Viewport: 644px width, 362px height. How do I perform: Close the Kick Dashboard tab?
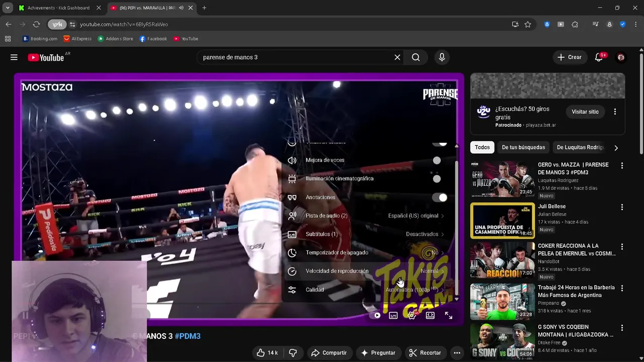pos(98,8)
